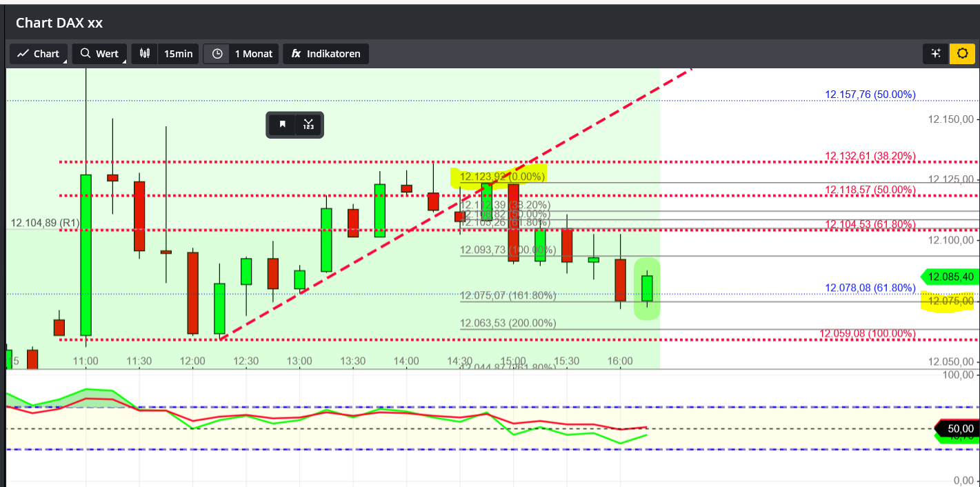Click the 12.132,61 (38.20%) retracement label
This screenshot has width=980, height=487.
coord(870,156)
